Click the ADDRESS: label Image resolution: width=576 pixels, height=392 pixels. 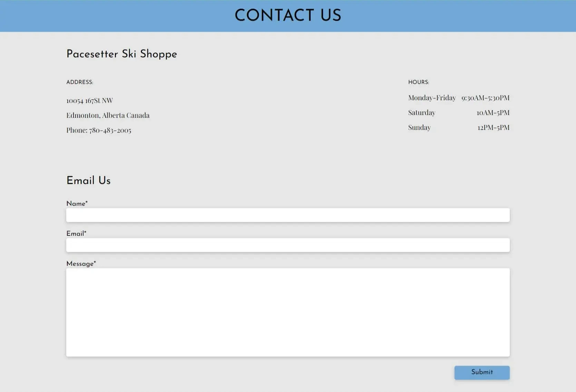pos(80,82)
